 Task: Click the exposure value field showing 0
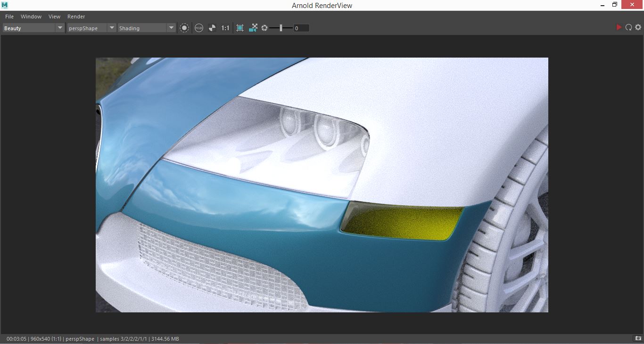pyautogui.click(x=301, y=28)
